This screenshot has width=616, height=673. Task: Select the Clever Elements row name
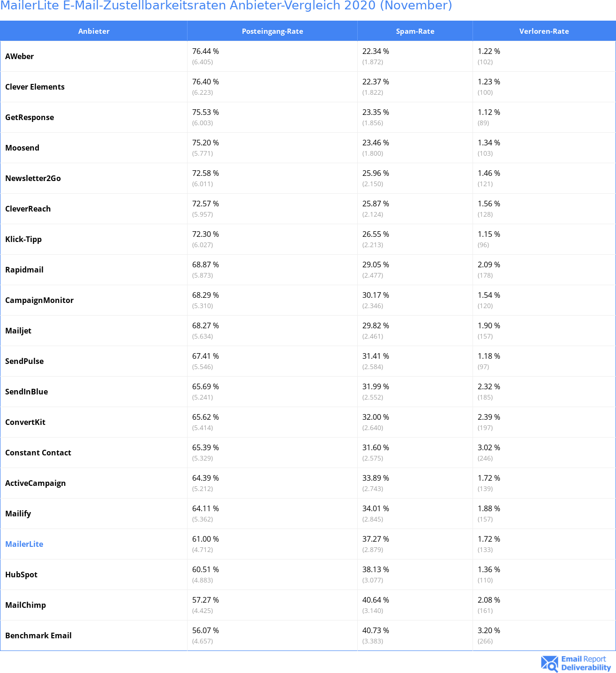35,87
